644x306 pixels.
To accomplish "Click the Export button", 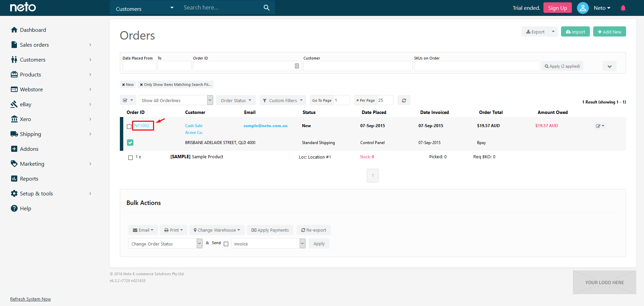I will 535,31.
